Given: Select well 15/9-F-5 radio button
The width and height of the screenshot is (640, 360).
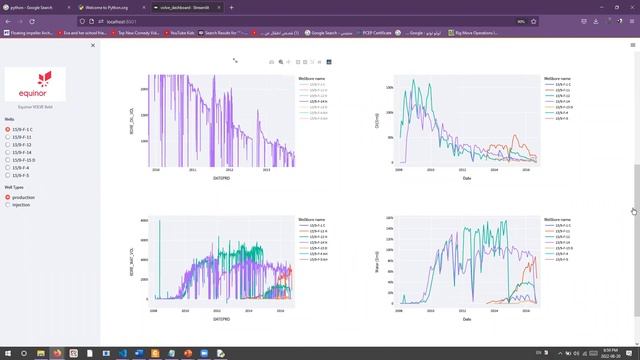Looking at the screenshot, I should tap(8, 176).
